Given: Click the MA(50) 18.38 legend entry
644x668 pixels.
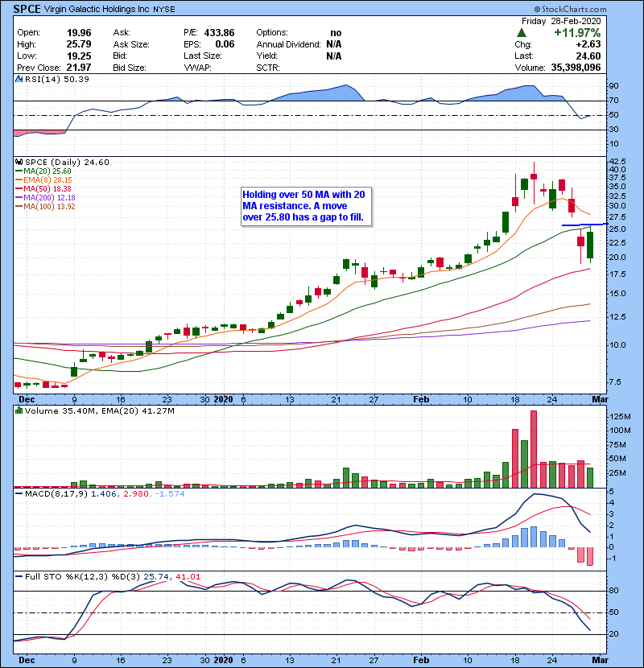Looking at the screenshot, I should (x=43, y=188).
